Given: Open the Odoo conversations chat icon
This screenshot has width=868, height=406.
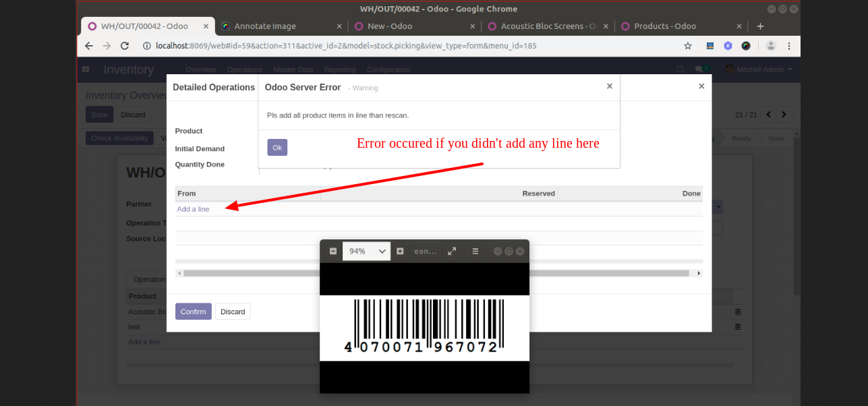Looking at the screenshot, I should (701, 69).
